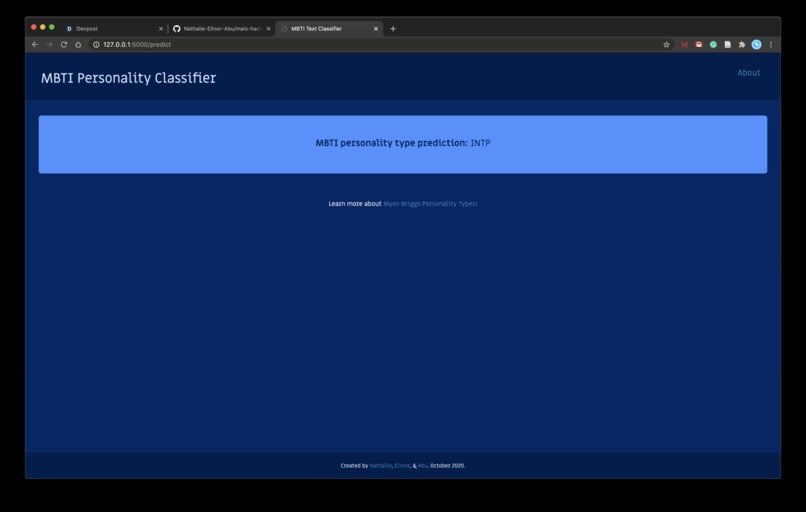Reload the current page

pyautogui.click(x=64, y=45)
